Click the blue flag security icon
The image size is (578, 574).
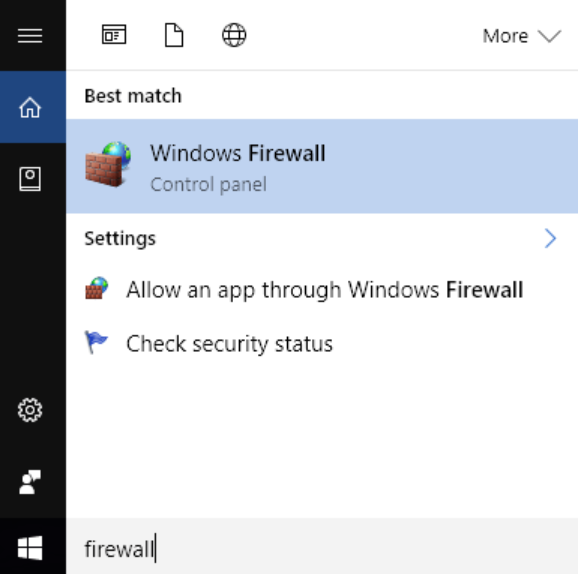click(96, 342)
